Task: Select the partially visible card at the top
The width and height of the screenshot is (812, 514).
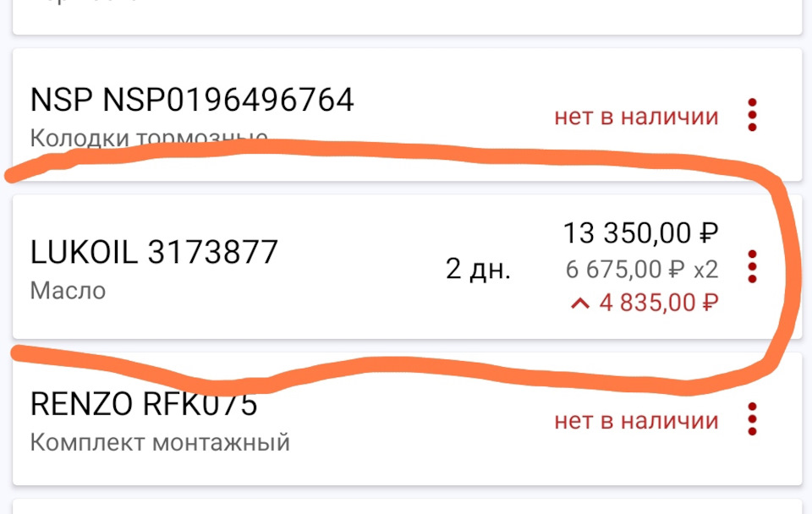Action: (407, 17)
